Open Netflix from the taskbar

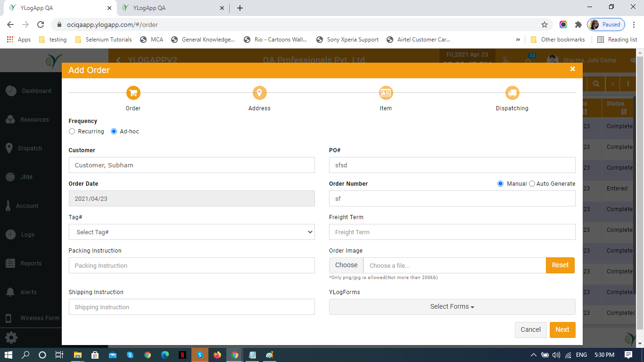coord(182,355)
